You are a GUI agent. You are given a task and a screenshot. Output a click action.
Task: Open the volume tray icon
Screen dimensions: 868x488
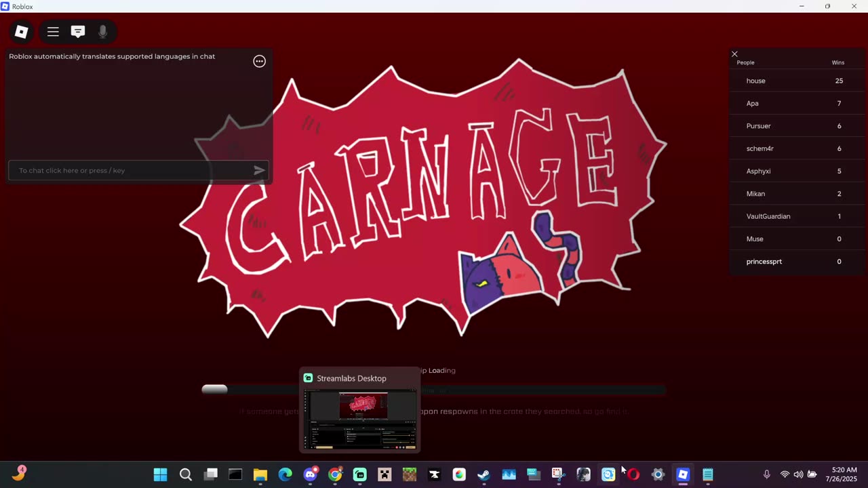click(x=798, y=474)
